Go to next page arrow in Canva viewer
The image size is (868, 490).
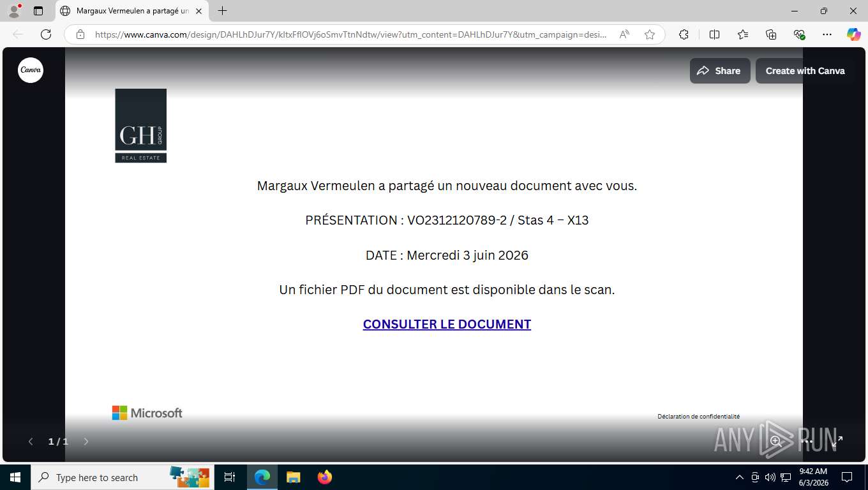[x=86, y=442]
